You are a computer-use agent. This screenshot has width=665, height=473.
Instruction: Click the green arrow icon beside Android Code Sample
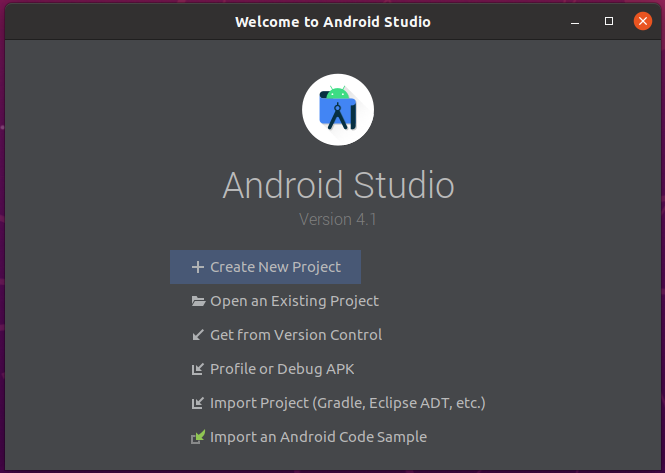(198, 437)
